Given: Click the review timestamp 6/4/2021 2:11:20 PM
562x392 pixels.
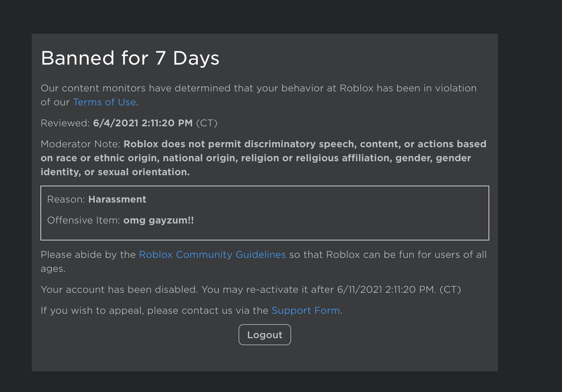Looking at the screenshot, I should [143, 123].
